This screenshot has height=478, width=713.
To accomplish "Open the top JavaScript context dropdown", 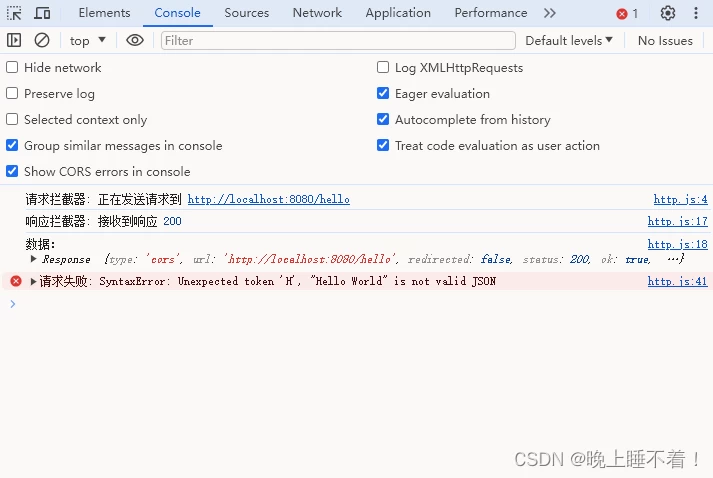I will tap(88, 40).
